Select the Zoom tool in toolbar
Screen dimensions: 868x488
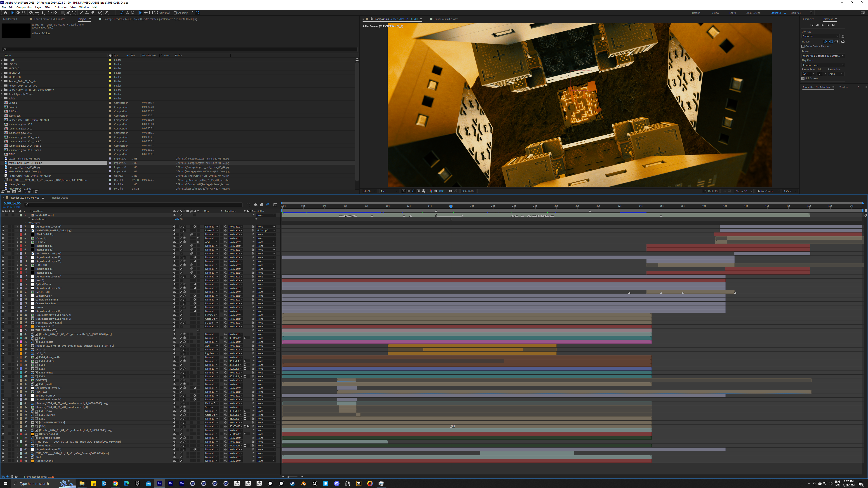point(24,12)
